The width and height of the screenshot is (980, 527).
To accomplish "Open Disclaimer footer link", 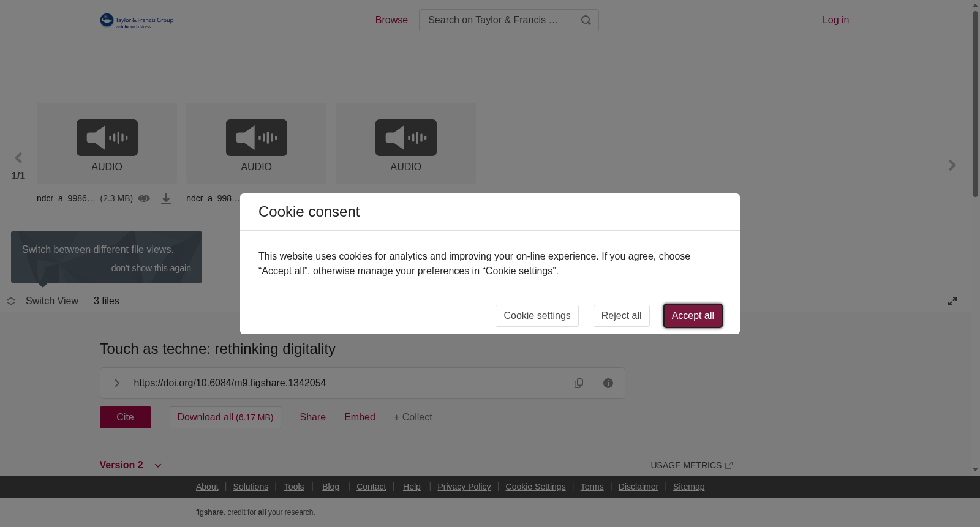I will click(638, 487).
